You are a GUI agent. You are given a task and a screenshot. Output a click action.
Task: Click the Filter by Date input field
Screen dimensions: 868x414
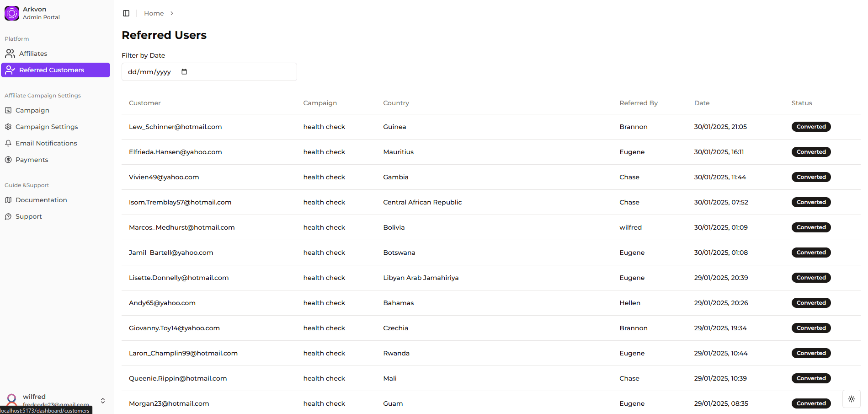(209, 72)
